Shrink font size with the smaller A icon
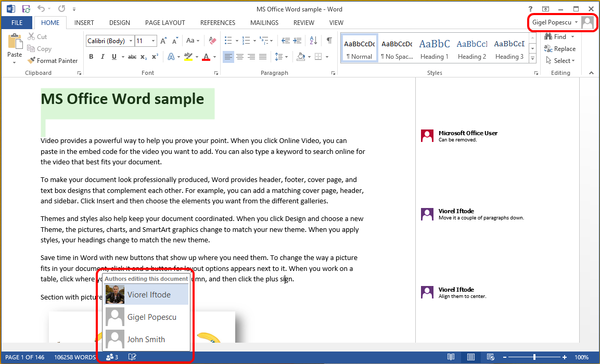 point(175,41)
